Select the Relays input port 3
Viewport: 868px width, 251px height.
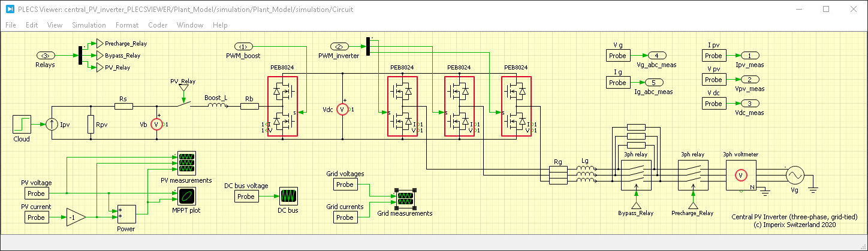click(46, 55)
